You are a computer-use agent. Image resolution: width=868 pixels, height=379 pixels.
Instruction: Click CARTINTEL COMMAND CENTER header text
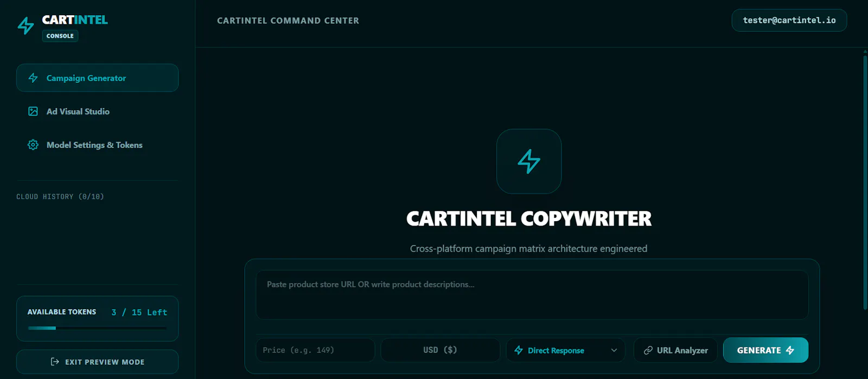point(288,21)
